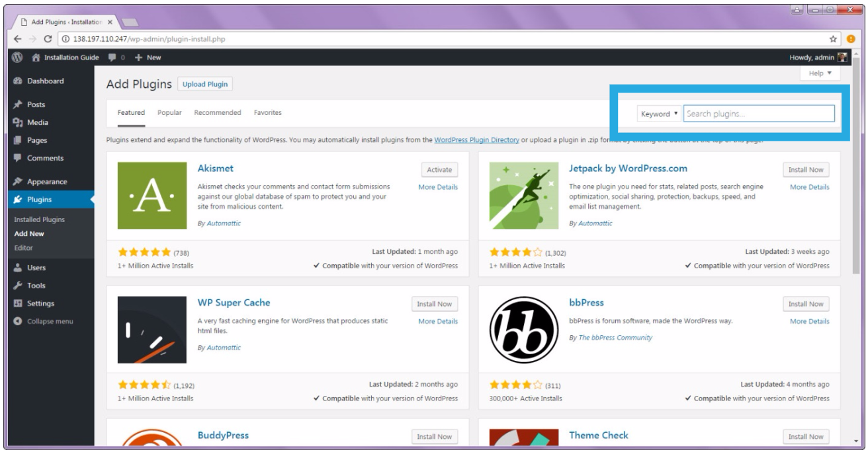This screenshot has height=456, width=868.
Task: Click Install Now for Jetpack
Action: click(806, 170)
